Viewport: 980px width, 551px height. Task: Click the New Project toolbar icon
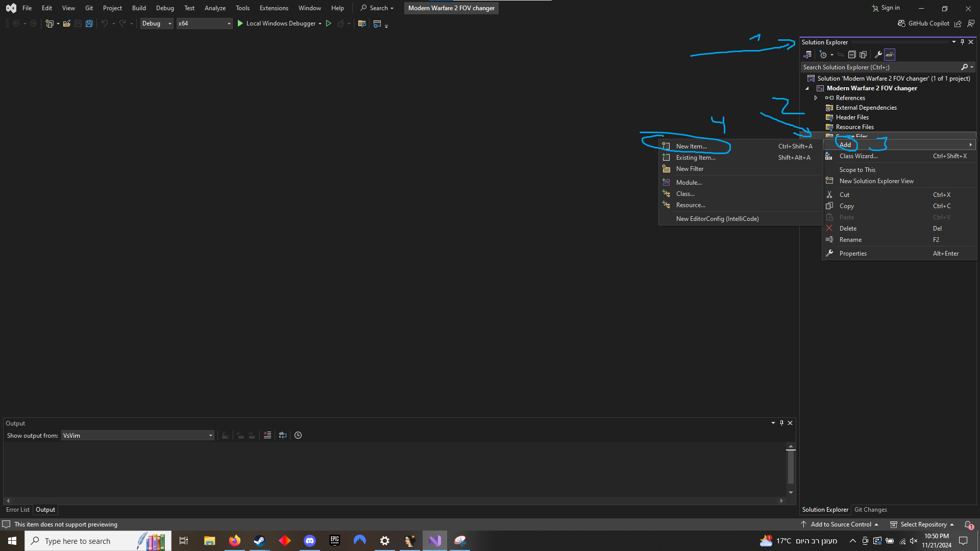50,23
